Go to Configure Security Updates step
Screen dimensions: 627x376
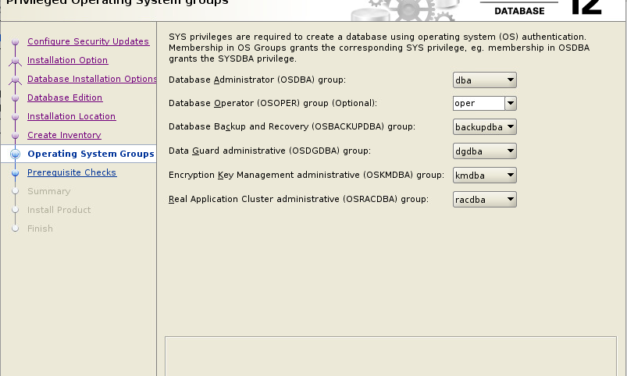click(x=88, y=41)
